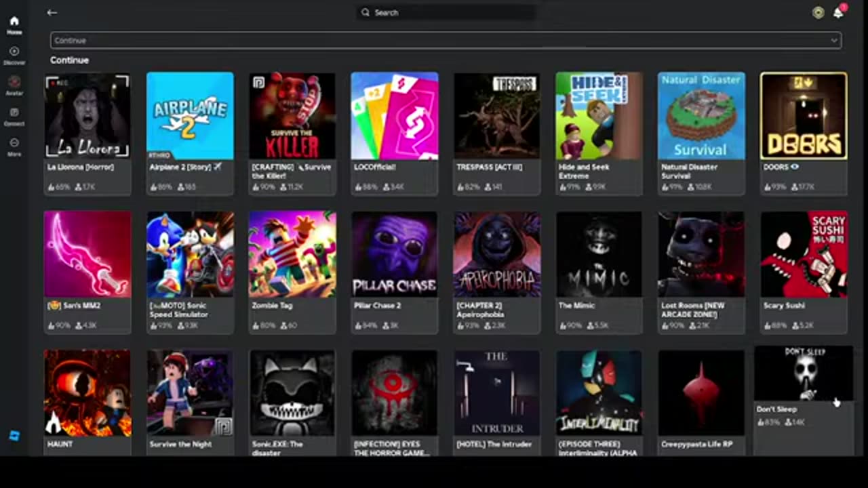This screenshot has height=488, width=868.
Task: Open the TRESPASS [ACT III] thumbnail
Action: coord(497,116)
